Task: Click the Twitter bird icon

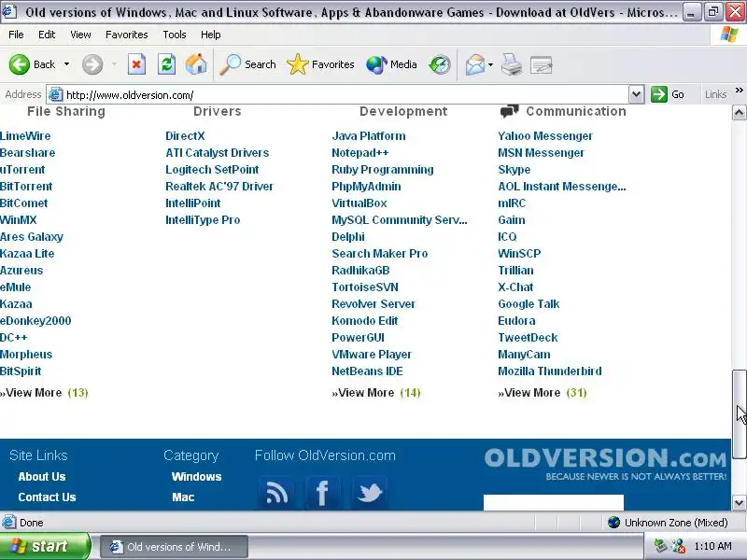Action: (370, 492)
